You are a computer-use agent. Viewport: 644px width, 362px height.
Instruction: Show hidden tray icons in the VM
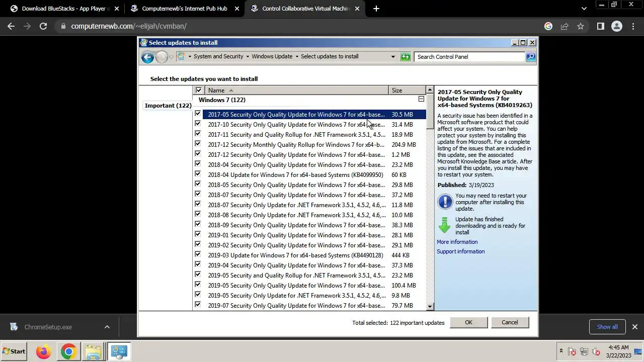click(x=561, y=351)
